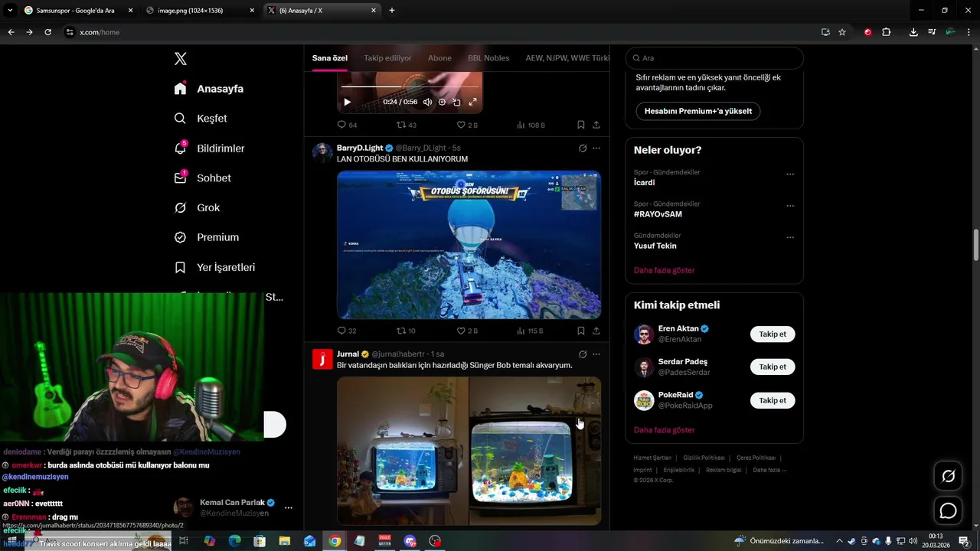The height and width of the screenshot is (551, 980).
Task: Open account menu dots beside Kemal Can Parlak
Action: (x=289, y=507)
